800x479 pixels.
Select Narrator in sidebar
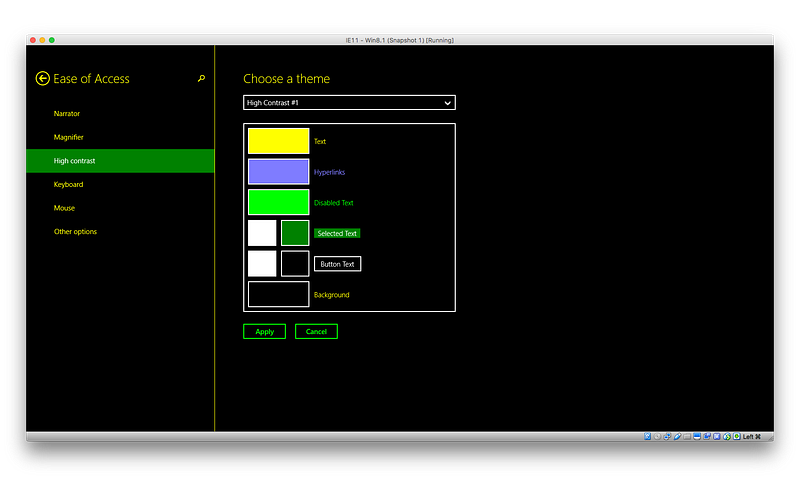pos(67,114)
